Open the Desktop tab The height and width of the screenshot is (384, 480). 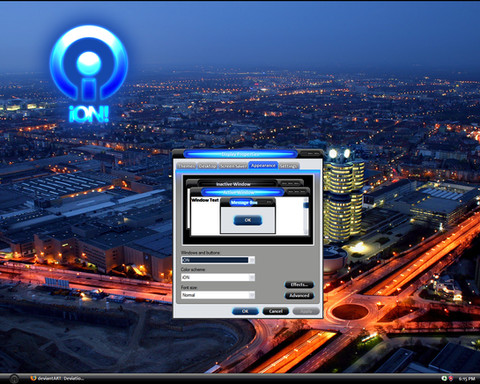coord(207,166)
